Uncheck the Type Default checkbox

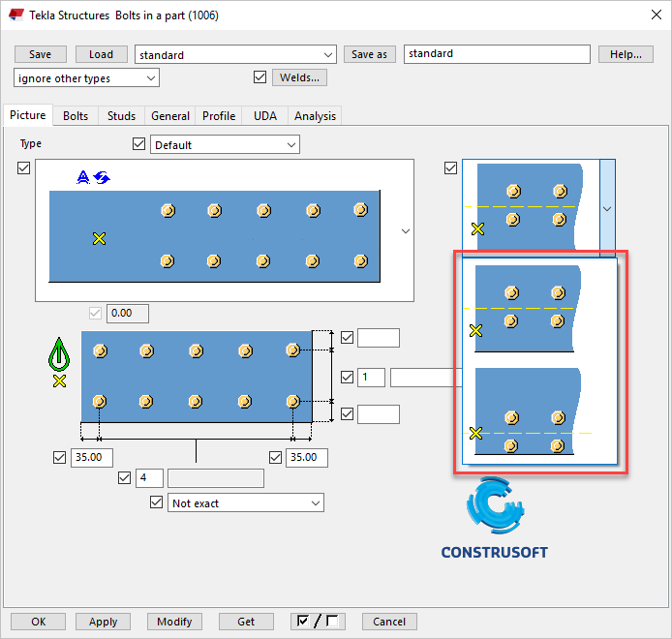138,144
